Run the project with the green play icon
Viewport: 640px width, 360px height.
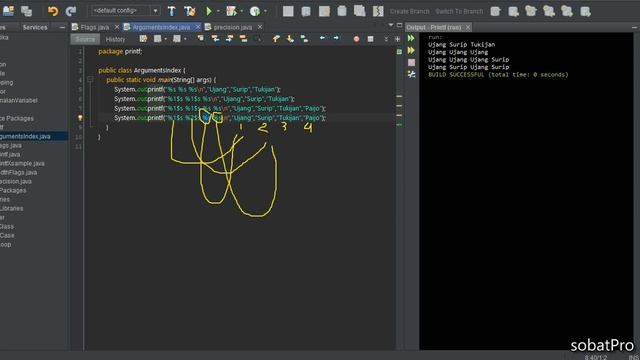pyautogui.click(x=209, y=11)
